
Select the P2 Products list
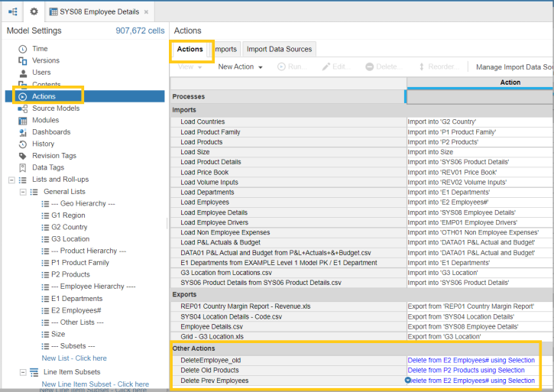[x=70, y=274]
